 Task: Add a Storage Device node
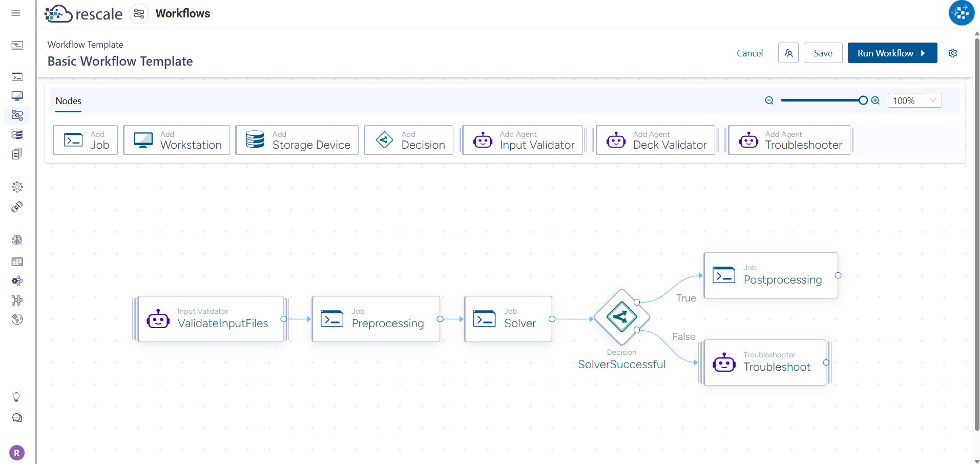click(x=297, y=140)
